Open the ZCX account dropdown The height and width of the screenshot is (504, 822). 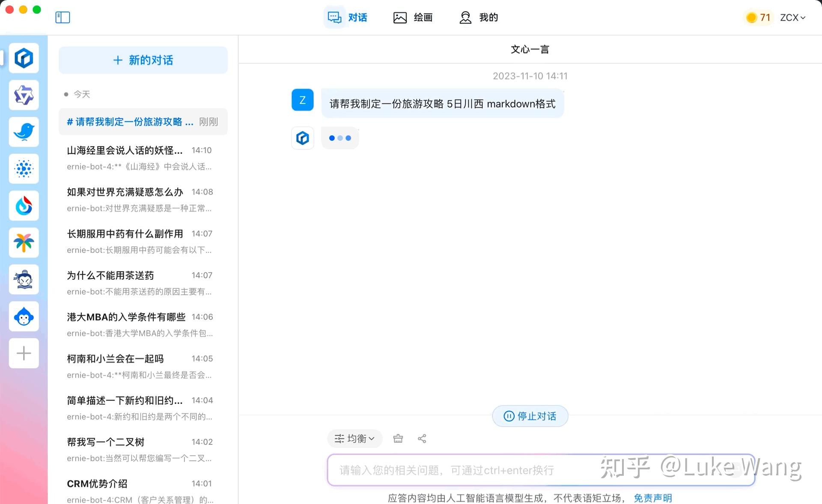point(793,18)
